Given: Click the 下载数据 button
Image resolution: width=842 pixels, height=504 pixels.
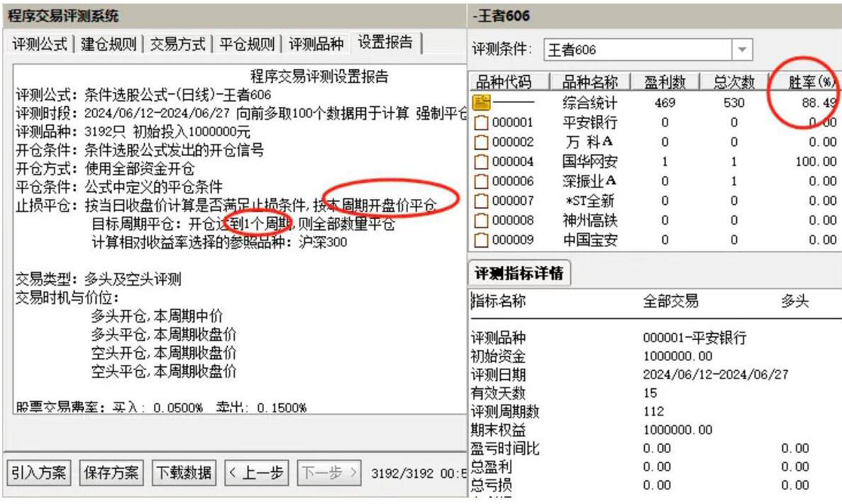Looking at the screenshot, I should pyautogui.click(x=184, y=473).
